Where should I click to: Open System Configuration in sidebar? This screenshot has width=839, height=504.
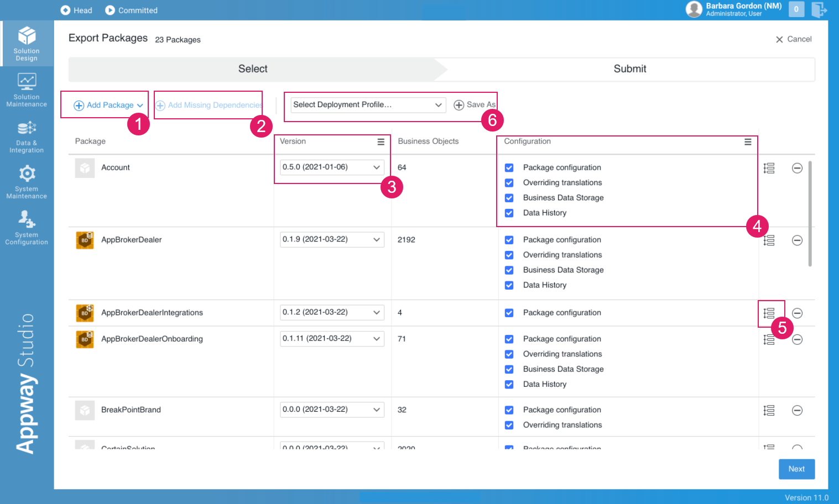tap(27, 228)
